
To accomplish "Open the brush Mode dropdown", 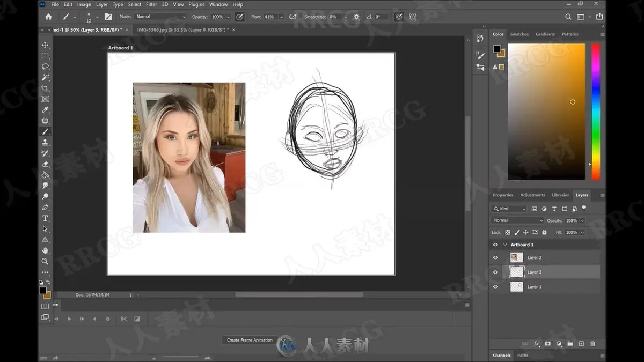I will [x=160, y=17].
